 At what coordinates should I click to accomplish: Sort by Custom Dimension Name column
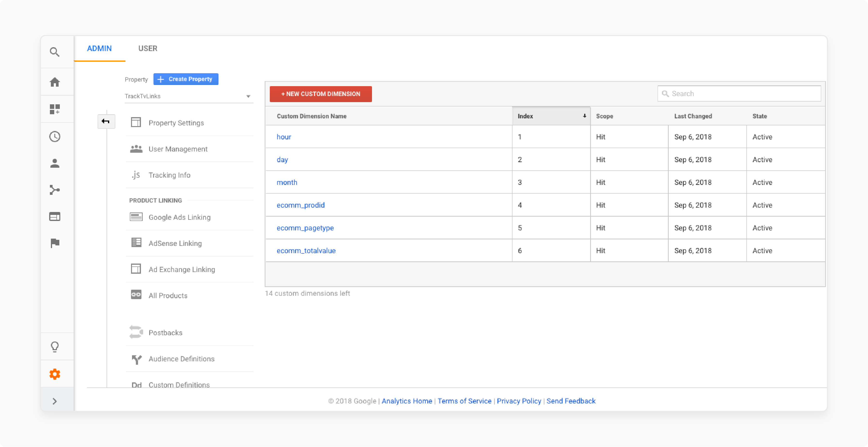coord(312,116)
